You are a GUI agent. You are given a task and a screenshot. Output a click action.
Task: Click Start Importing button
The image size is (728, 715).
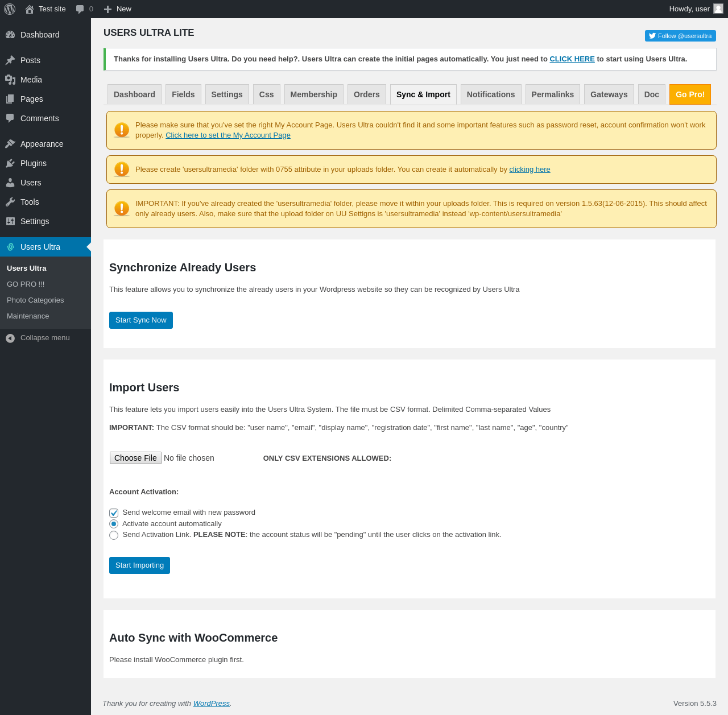pos(139,565)
